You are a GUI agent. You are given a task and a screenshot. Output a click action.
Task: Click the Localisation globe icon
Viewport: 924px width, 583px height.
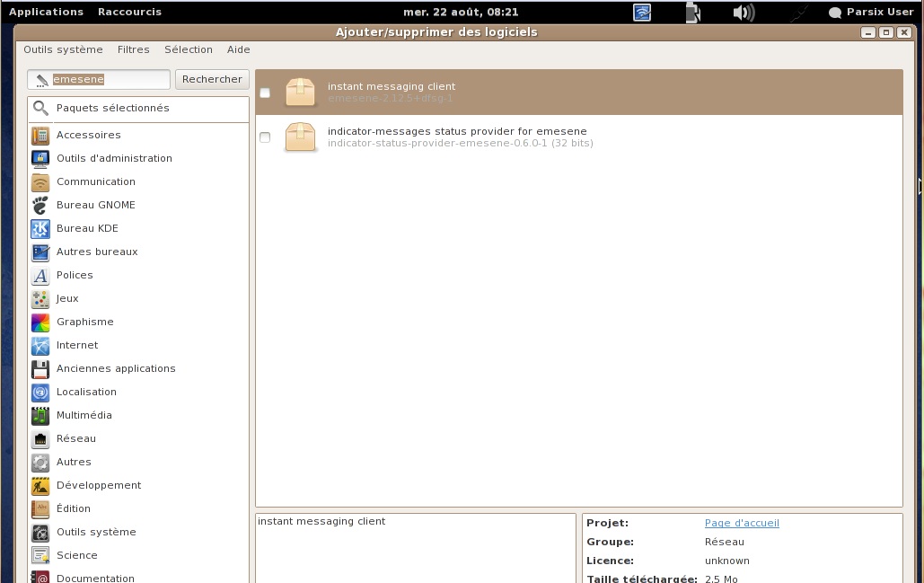coord(40,392)
